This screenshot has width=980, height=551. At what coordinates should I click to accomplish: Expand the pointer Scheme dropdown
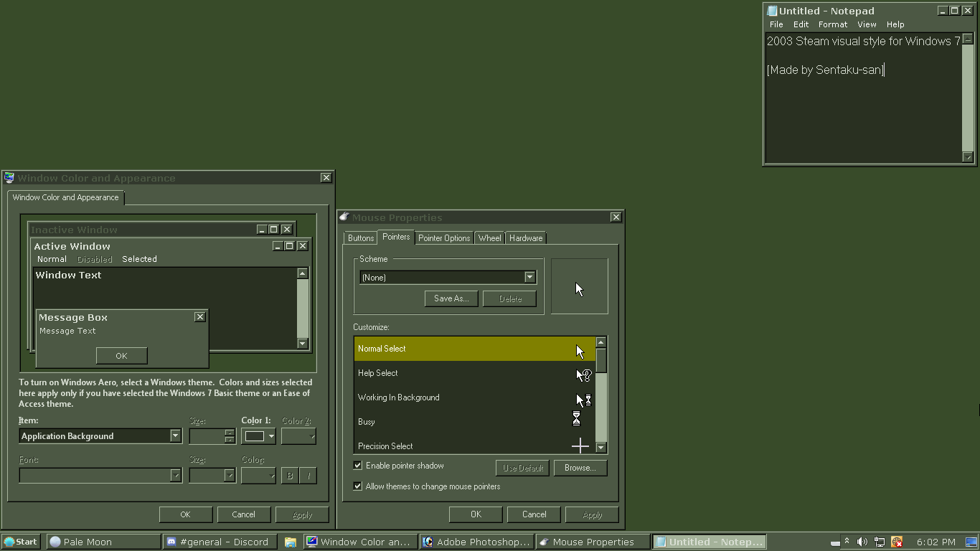coord(529,278)
